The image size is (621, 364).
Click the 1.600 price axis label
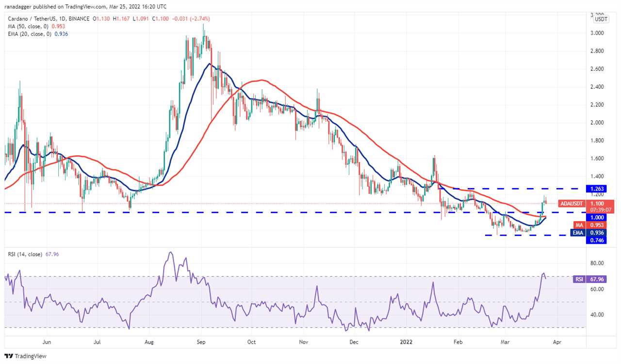point(598,158)
